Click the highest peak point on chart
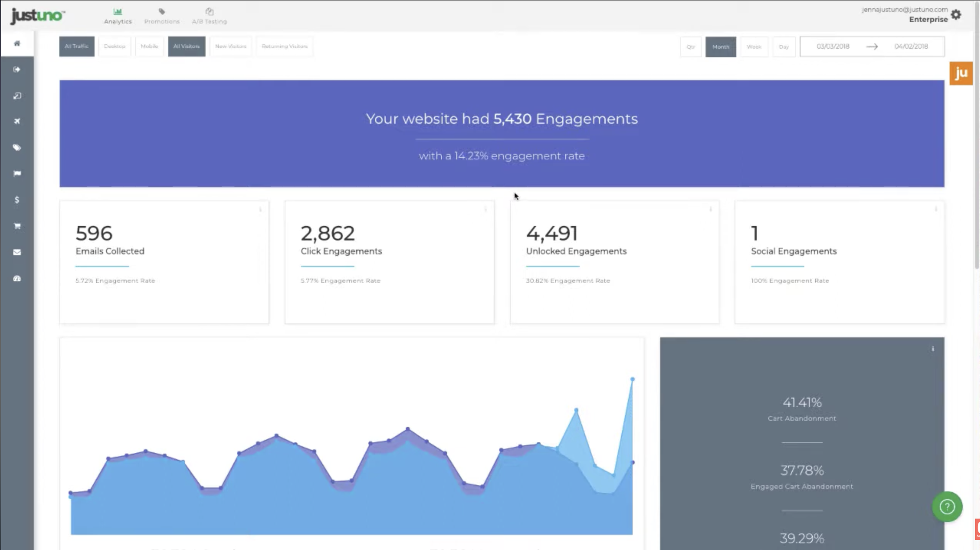The image size is (980, 550). (x=632, y=379)
